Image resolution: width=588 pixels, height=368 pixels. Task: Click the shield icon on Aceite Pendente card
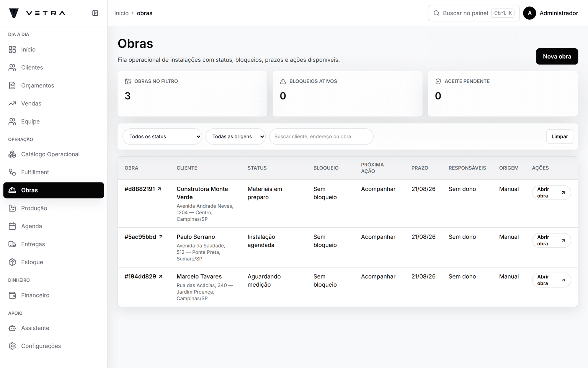click(x=438, y=81)
